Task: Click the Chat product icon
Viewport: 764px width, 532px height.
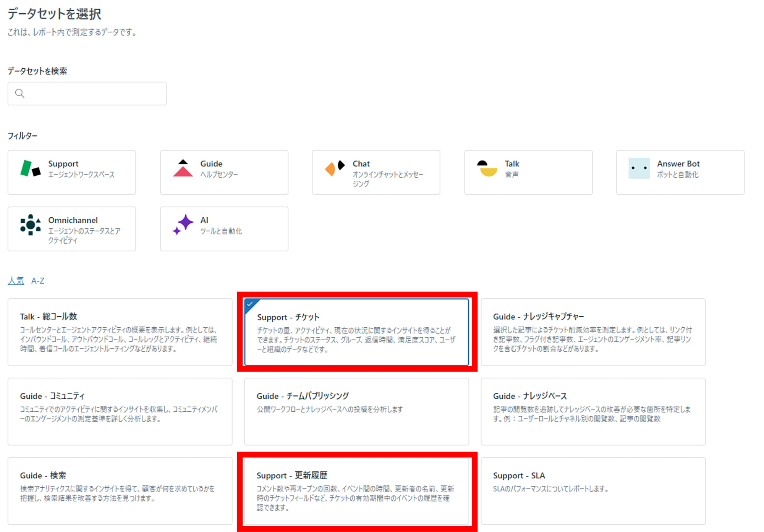Action: click(x=335, y=168)
